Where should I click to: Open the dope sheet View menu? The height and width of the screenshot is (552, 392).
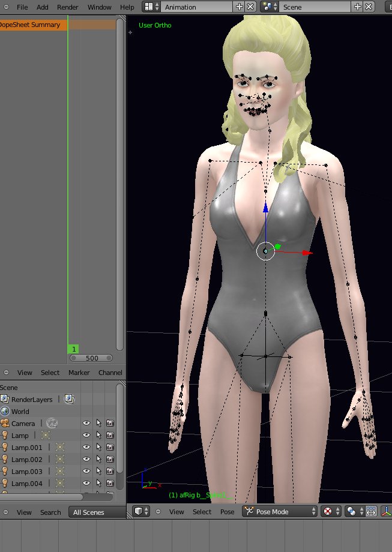click(x=25, y=373)
